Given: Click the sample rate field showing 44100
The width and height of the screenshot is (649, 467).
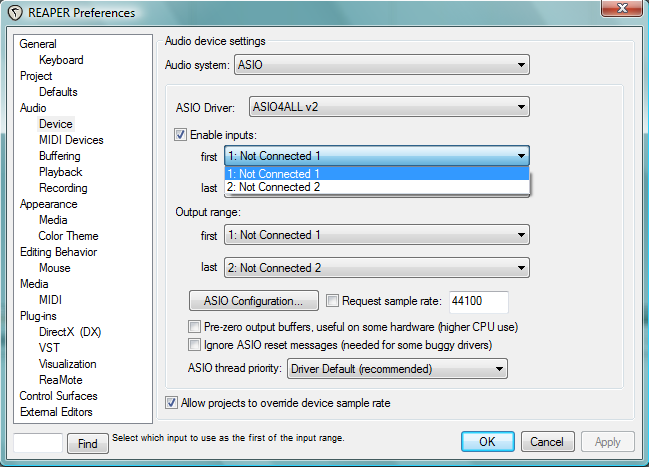Looking at the screenshot, I should tap(478, 300).
